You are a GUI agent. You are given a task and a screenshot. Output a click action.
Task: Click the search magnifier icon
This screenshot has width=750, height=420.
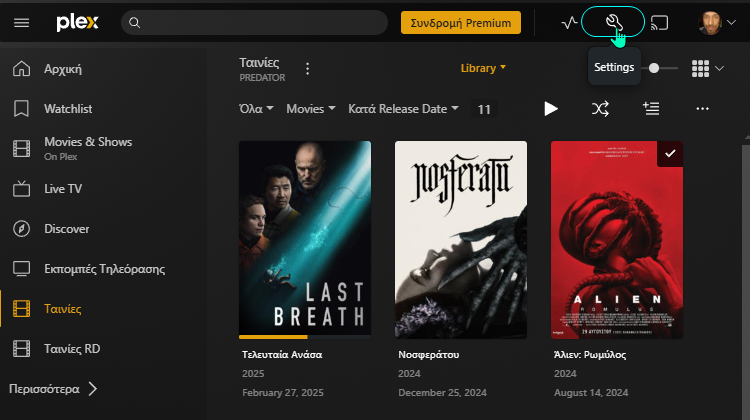tap(134, 22)
